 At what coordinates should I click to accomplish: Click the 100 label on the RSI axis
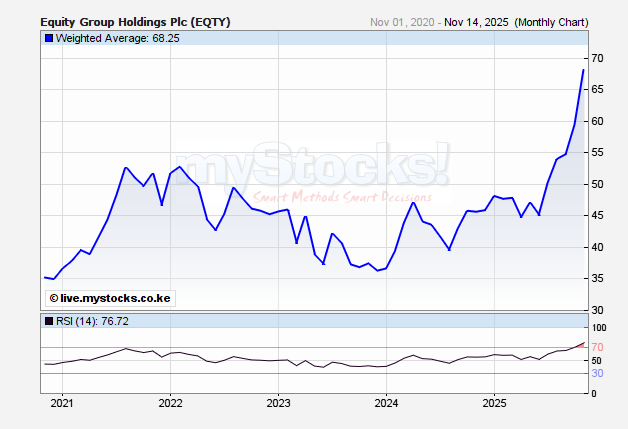coord(600,328)
